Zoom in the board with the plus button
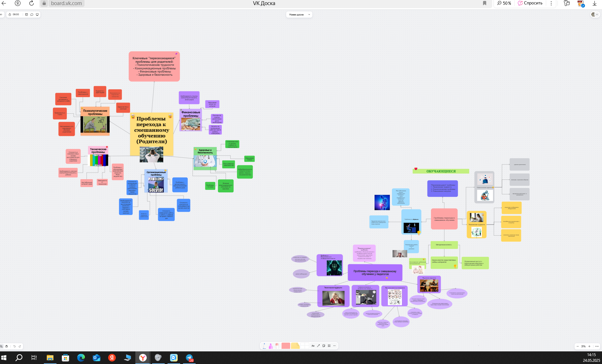This screenshot has height=364, width=602. (589, 346)
